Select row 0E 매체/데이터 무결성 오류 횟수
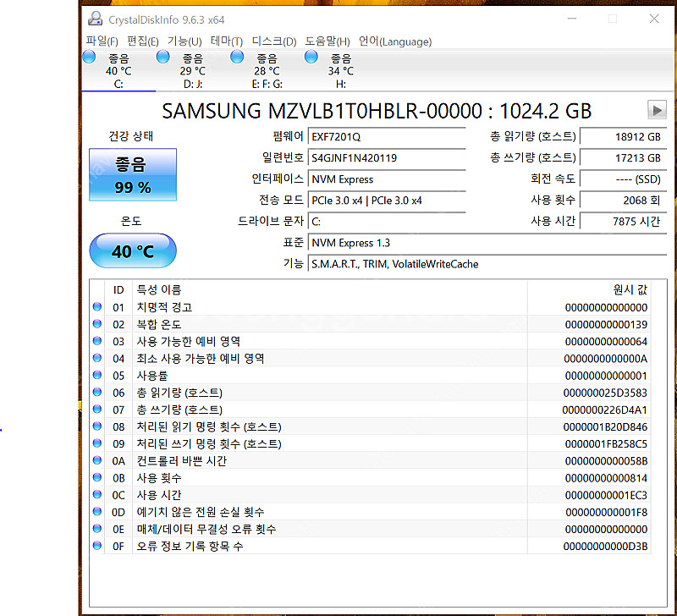Screen dimensions: 677x616 [370, 529]
